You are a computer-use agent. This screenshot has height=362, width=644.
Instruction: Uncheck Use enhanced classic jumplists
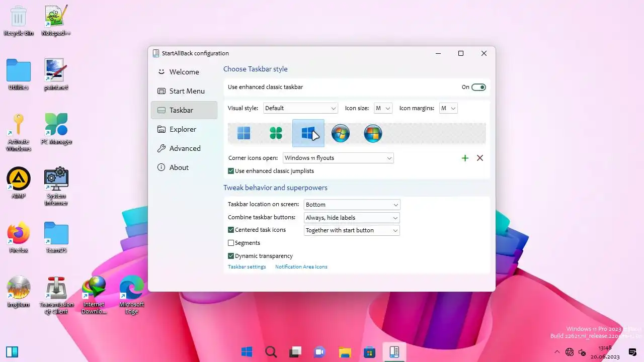point(231,171)
